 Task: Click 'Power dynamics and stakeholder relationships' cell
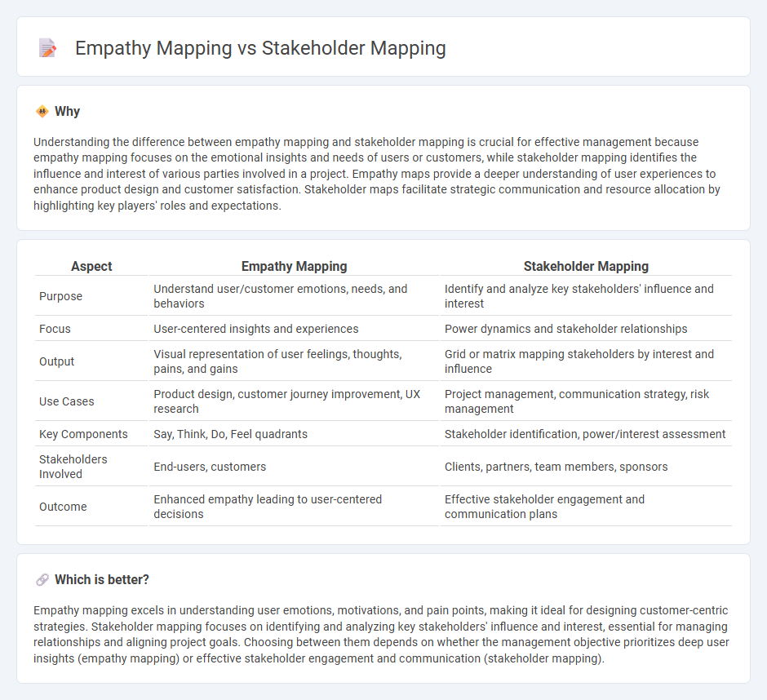(586, 329)
